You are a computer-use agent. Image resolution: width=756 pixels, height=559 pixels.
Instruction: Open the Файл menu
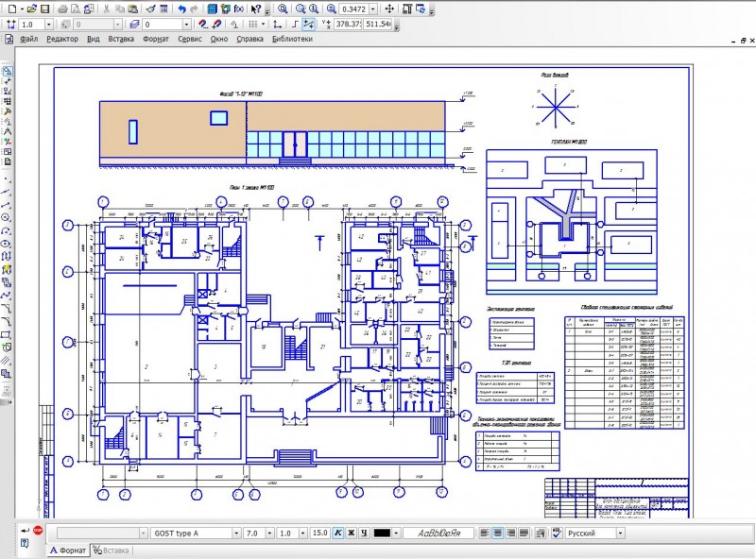coord(29,39)
